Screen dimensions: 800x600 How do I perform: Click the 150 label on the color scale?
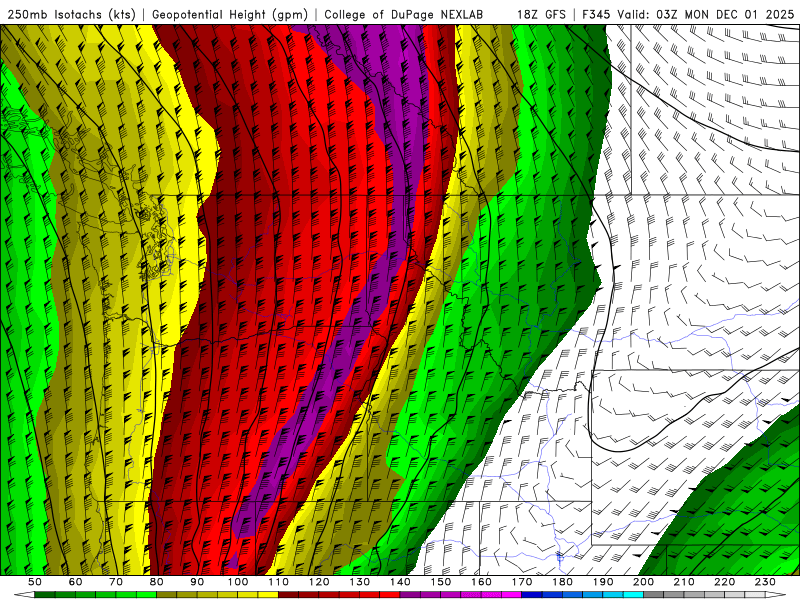click(x=440, y=582)
